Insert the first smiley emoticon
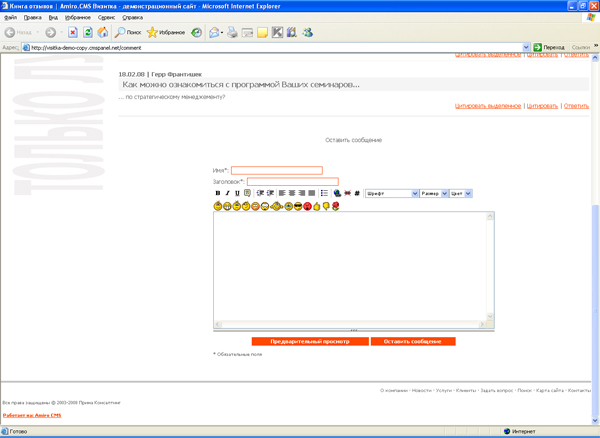 click(218, 206)
